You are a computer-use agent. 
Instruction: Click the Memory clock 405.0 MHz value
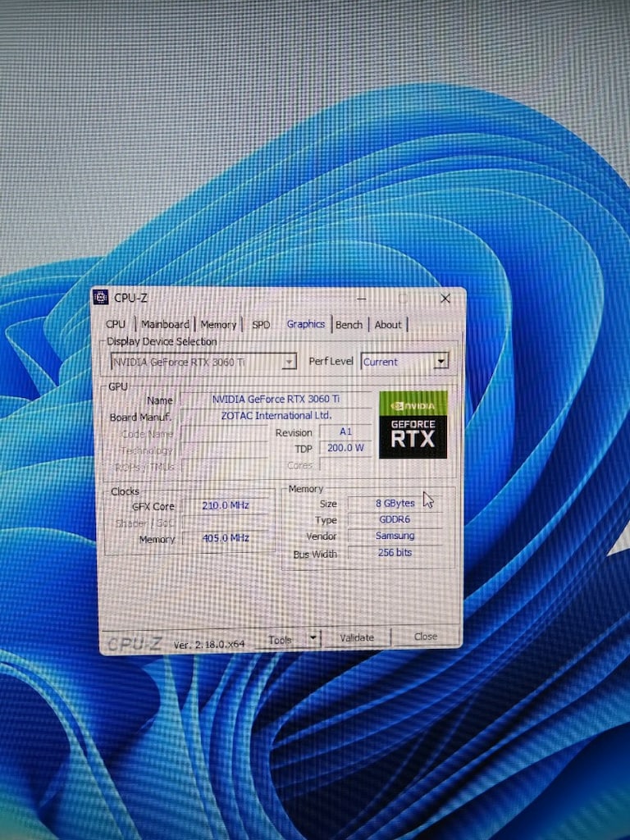coord(226,537)
